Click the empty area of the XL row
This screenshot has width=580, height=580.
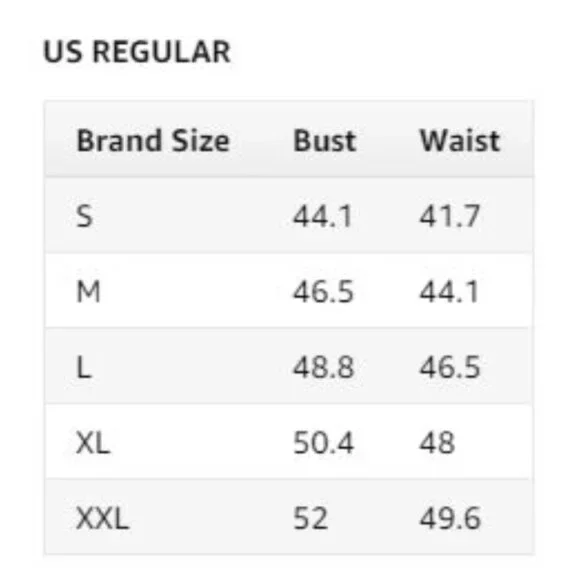tap(202, 443)
